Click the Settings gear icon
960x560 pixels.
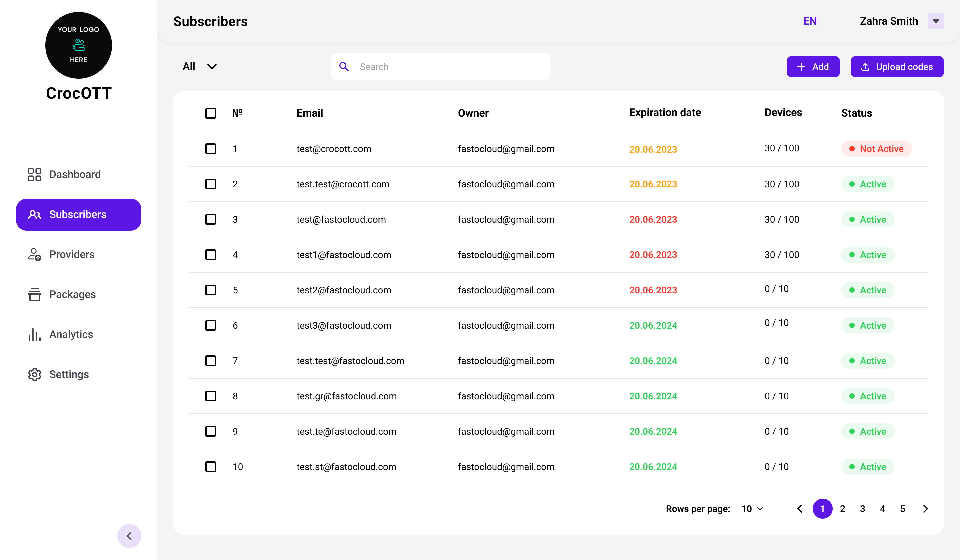click(34, 374)
